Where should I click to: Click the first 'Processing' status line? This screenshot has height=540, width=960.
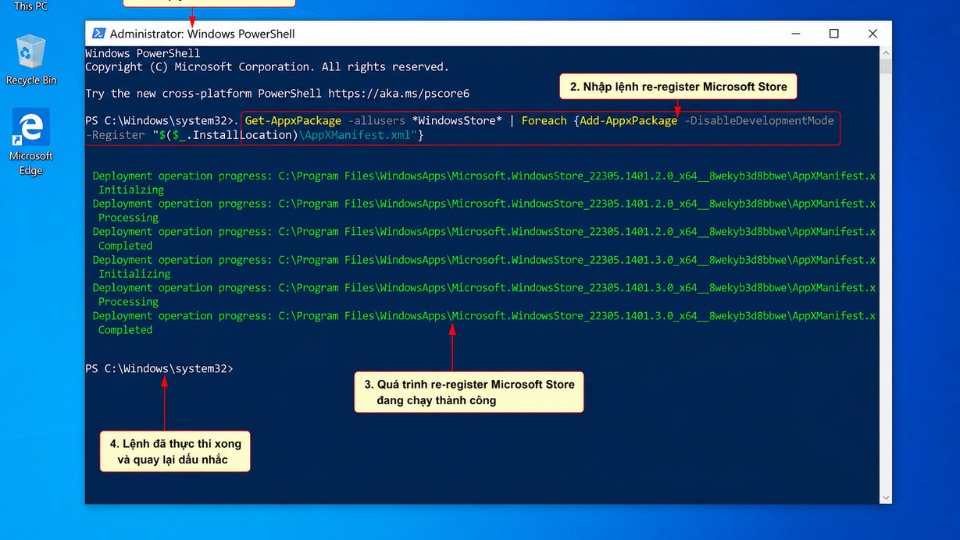click(x=128, y=218)
